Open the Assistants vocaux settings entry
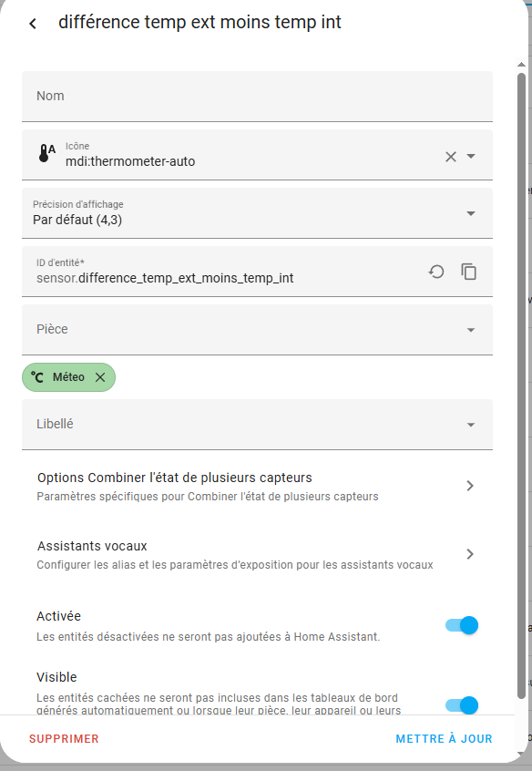The width and height of the screenshot is (532, 771). coord(258,555)
